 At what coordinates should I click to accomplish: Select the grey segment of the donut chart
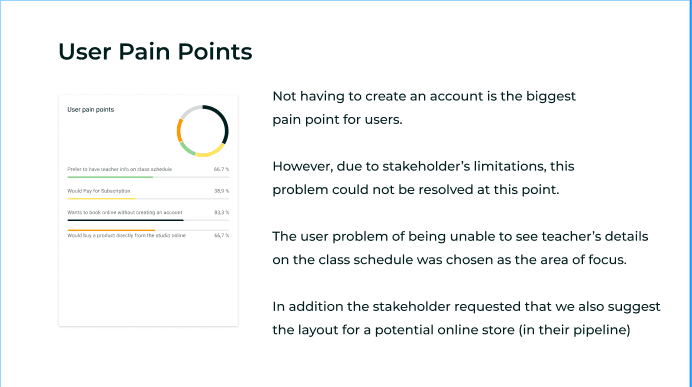pyautogui.click(x=190, y=110)
